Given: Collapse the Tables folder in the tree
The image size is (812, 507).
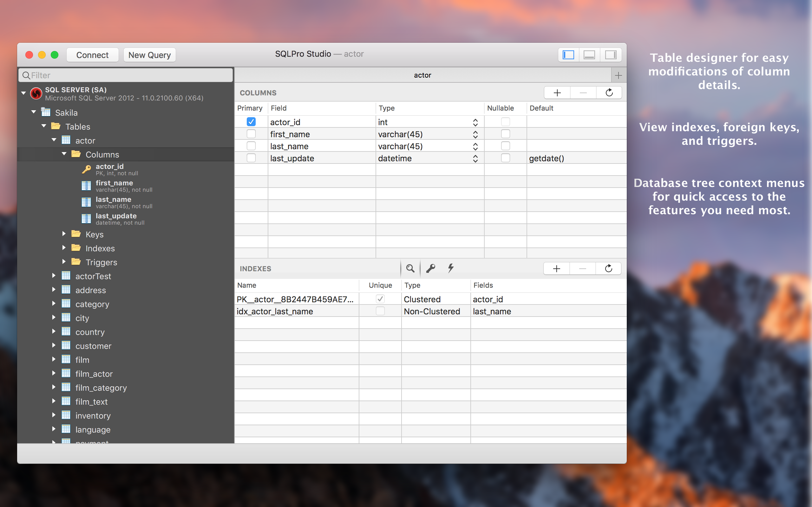Looking at the screenshot, I should click(x=44, y=126).
